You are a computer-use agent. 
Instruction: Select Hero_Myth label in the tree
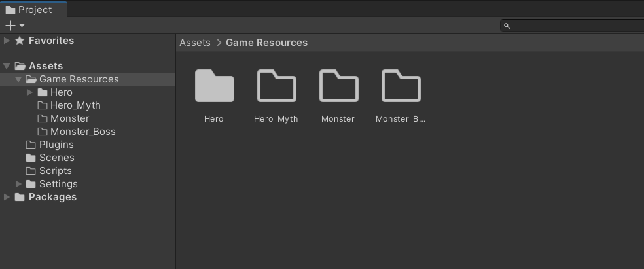(x=75, y=105)
